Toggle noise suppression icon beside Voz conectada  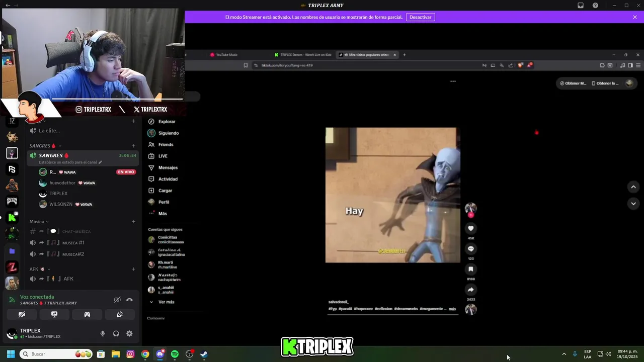(117, 300)
